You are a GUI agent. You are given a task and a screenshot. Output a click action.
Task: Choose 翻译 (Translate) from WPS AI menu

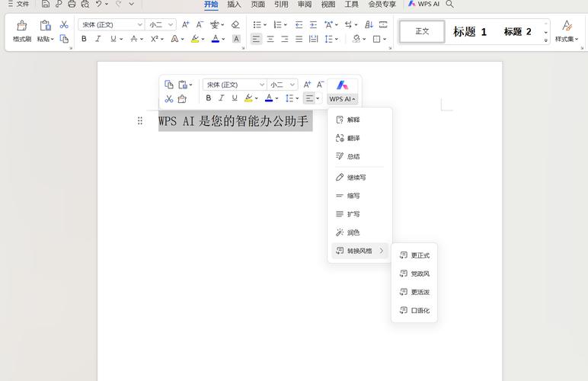pos(360,138)
